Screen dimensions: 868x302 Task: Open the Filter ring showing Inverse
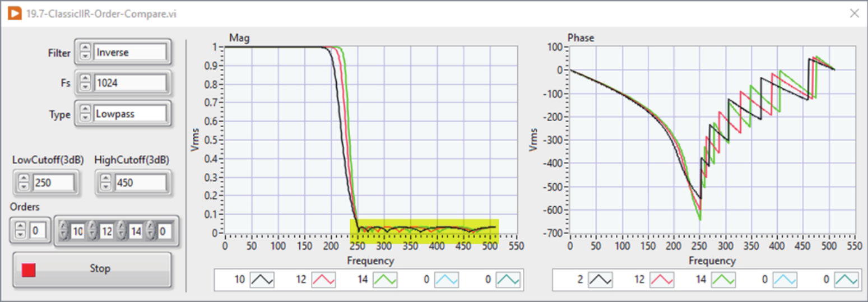point(130,53)
